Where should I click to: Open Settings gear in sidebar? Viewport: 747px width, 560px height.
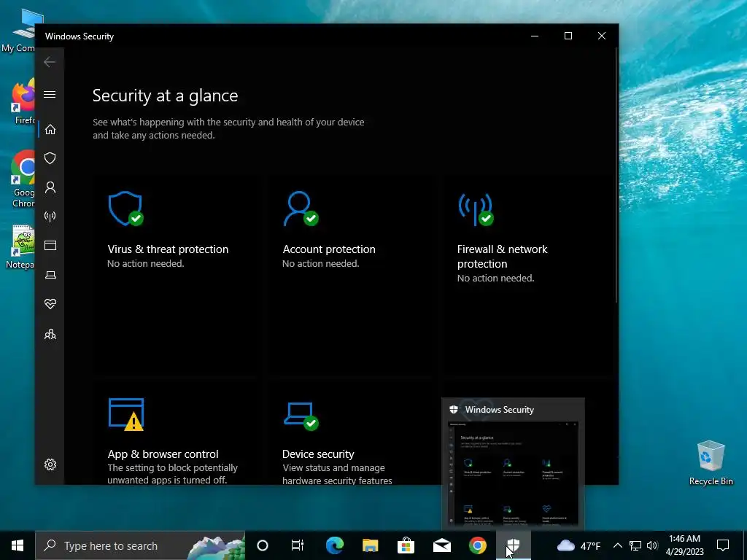(50, 464)
